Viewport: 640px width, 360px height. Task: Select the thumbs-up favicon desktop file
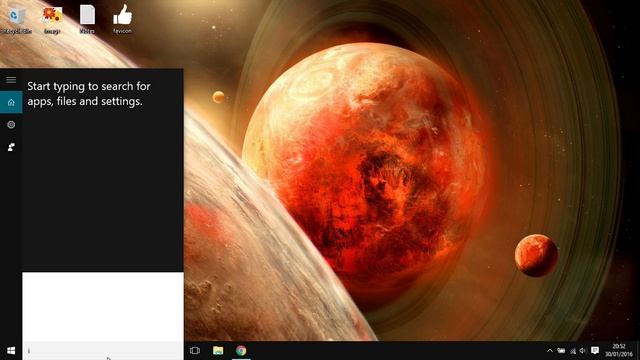122,19
